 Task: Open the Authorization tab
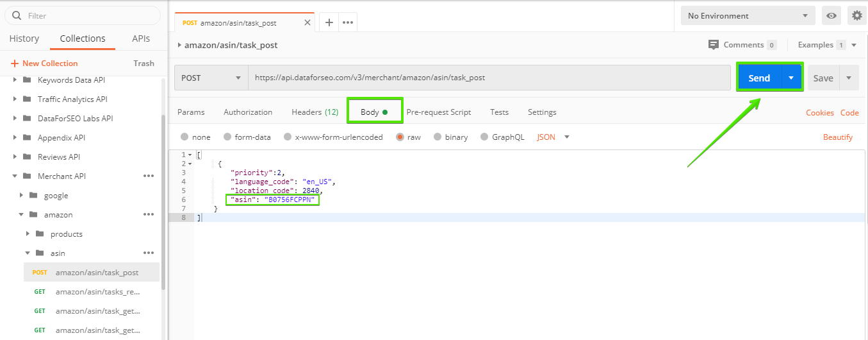248,112
